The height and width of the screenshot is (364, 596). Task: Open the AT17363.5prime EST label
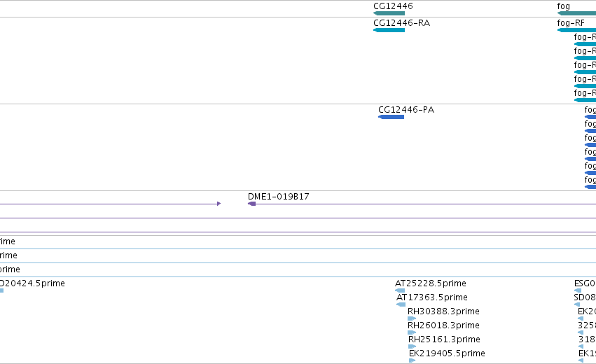tap(432, 297)
